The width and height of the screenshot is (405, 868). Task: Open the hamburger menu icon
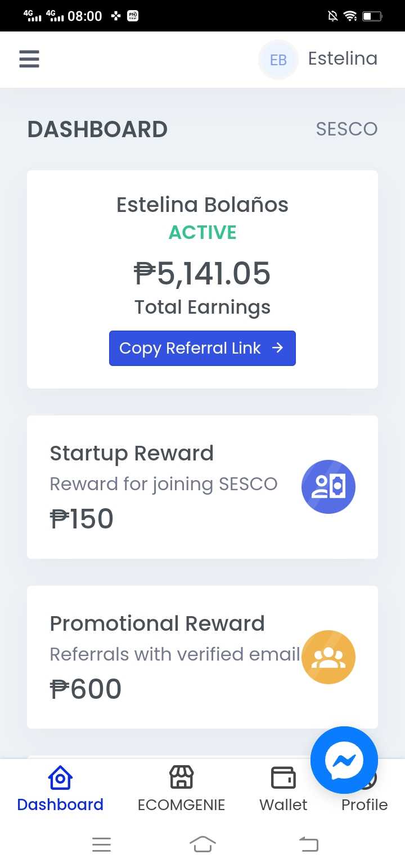coord(29,59)
